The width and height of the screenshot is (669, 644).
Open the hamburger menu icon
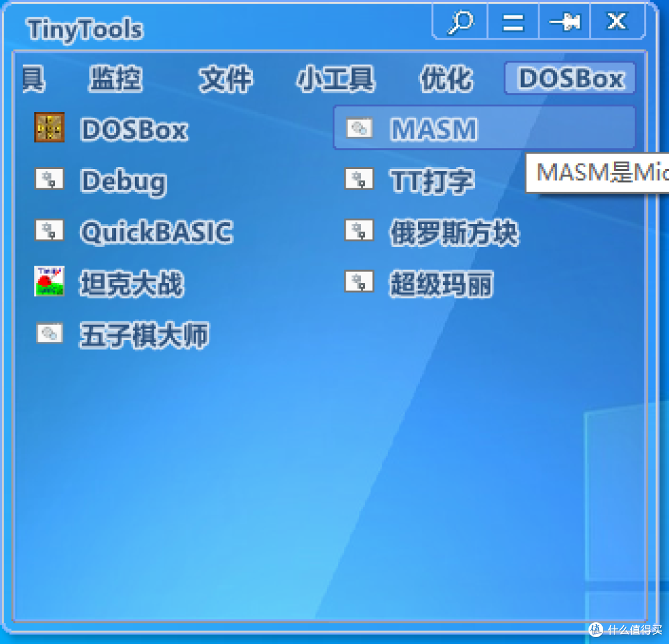513,22
